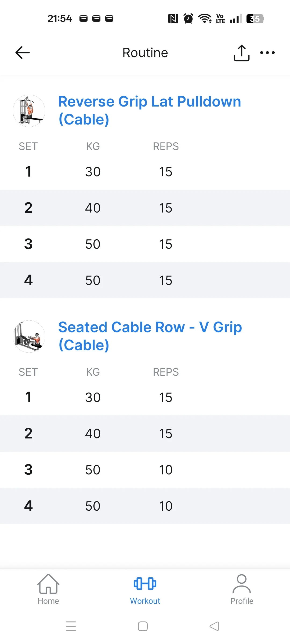Viewport: 290px width, 644px height.
Task: Tap the share routine icon
Action: [241, 53]
